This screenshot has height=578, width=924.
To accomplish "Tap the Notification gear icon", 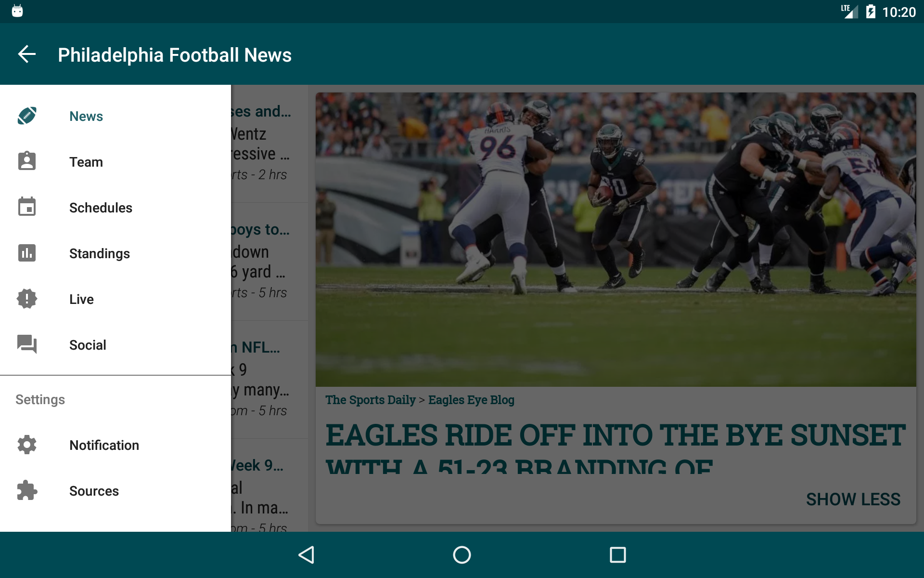I will pyautogui.click(x=27, y=445).
